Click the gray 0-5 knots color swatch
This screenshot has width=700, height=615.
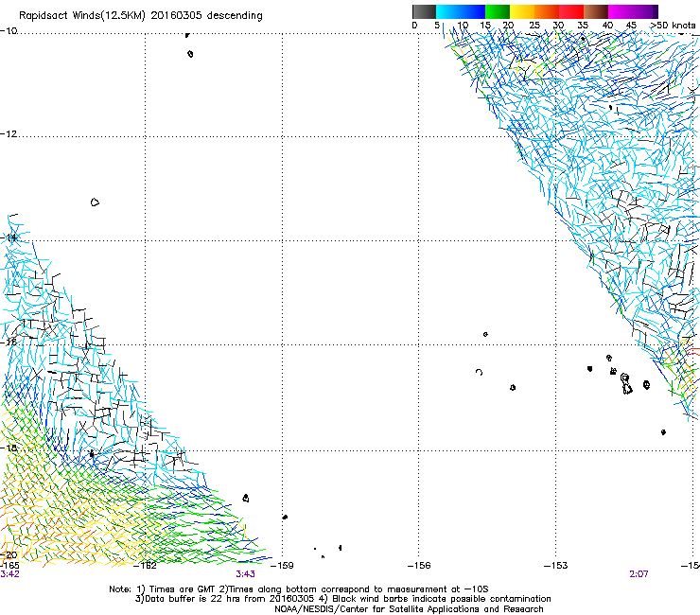(x=424, y=11)
